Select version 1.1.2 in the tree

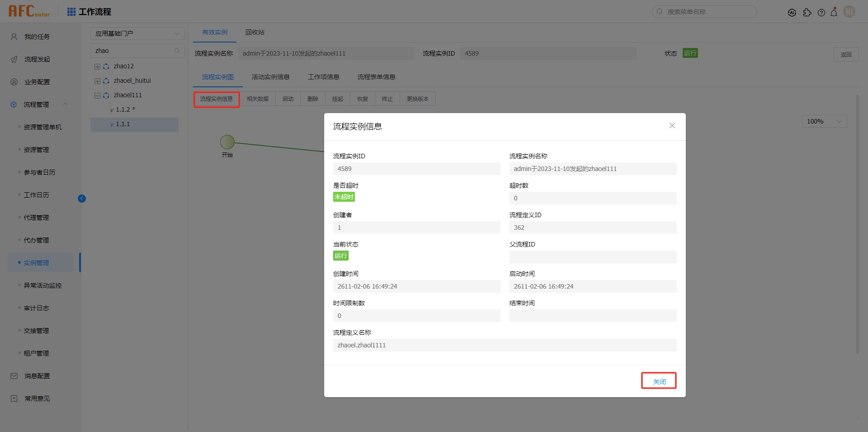(x=123, y=109)
